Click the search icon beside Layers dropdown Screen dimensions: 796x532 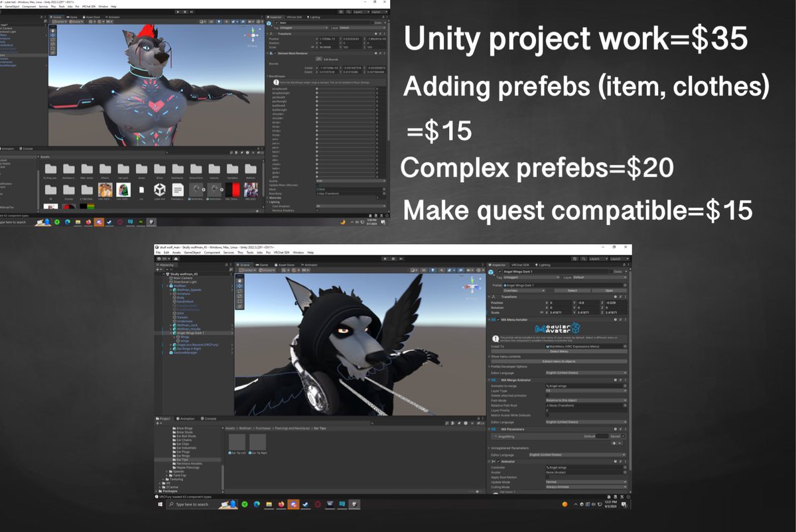[584, 259]
